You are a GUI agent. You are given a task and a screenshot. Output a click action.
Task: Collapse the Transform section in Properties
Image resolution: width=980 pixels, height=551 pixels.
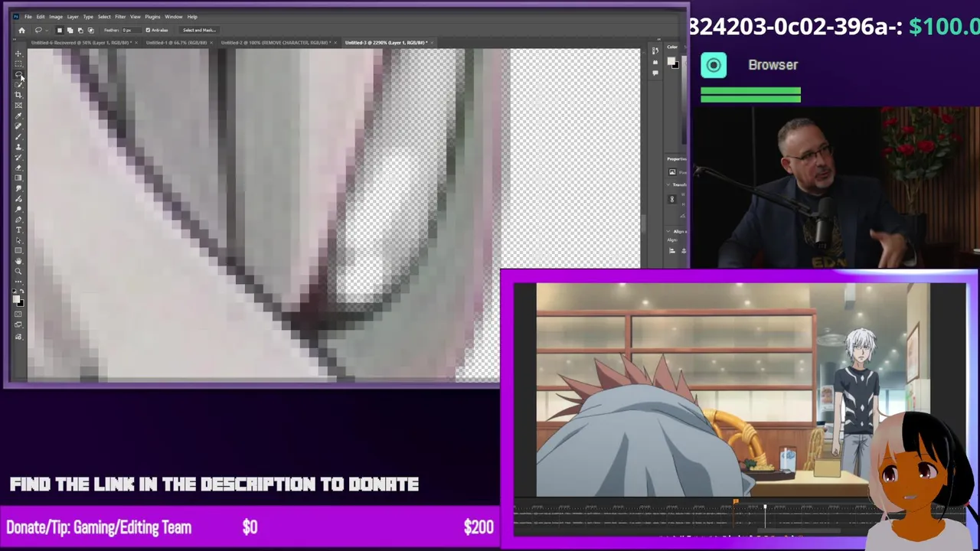coord(668,184)
